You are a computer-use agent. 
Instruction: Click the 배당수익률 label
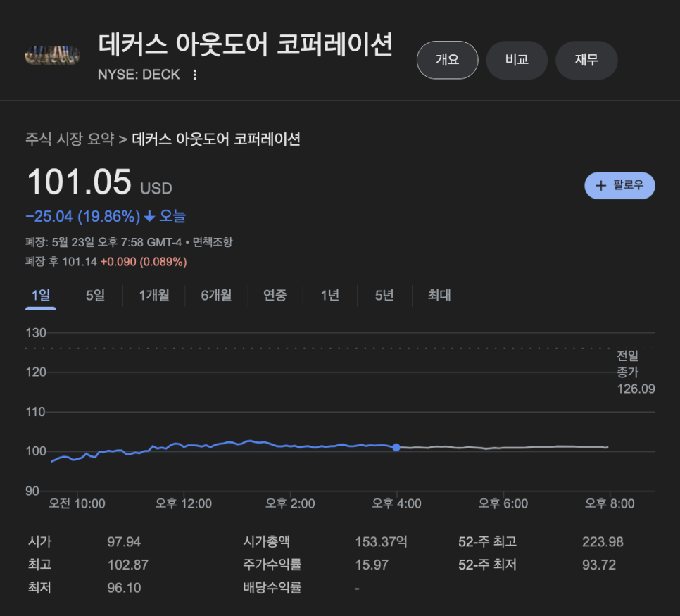[272, 588]
